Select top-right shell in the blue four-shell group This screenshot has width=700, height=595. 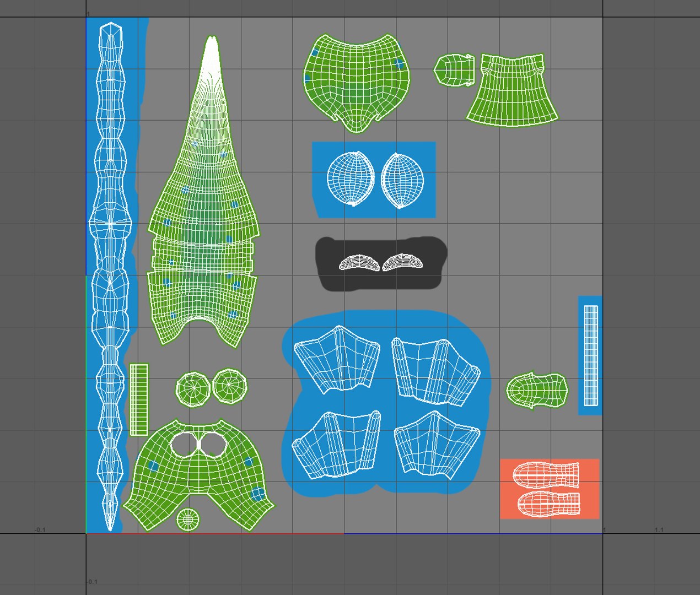pyautogui.click(x=435, y=371)
